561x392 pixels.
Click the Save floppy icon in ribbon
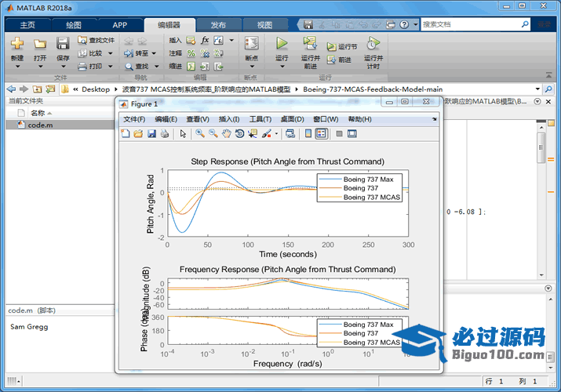tap(63, 43)
